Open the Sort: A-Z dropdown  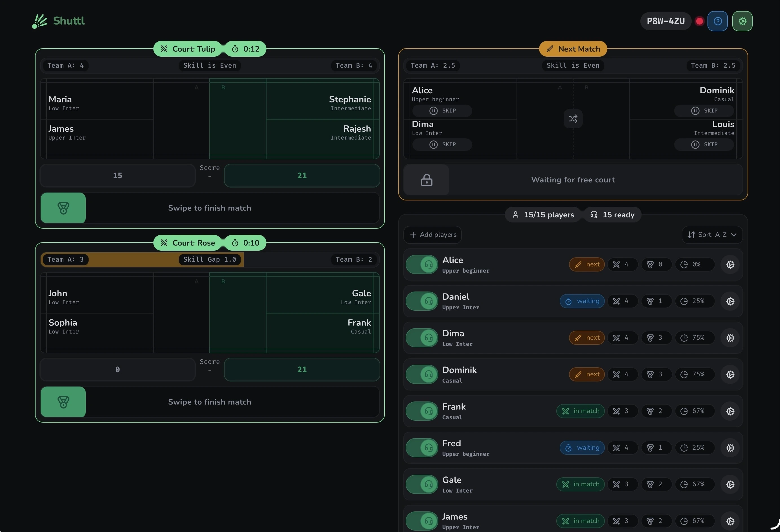[x=712, y=235]
